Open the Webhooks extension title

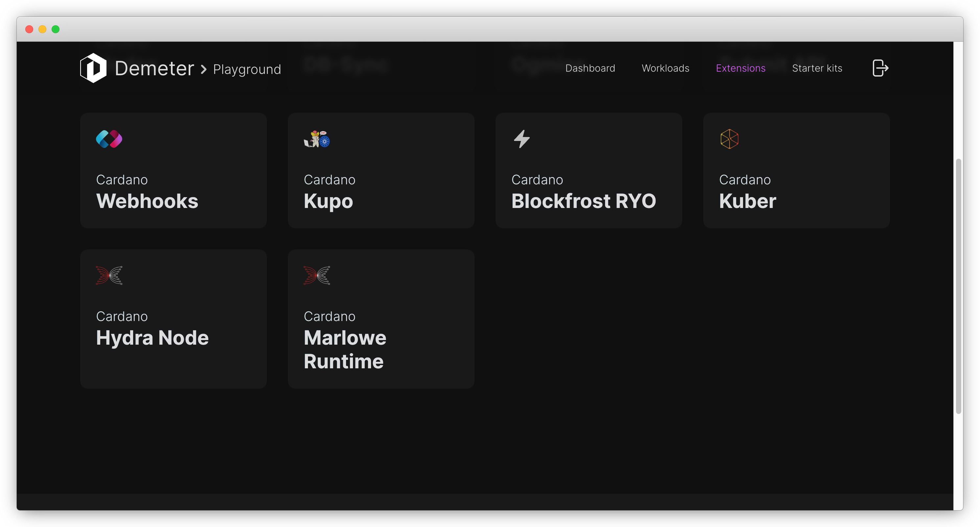[147, 201]
